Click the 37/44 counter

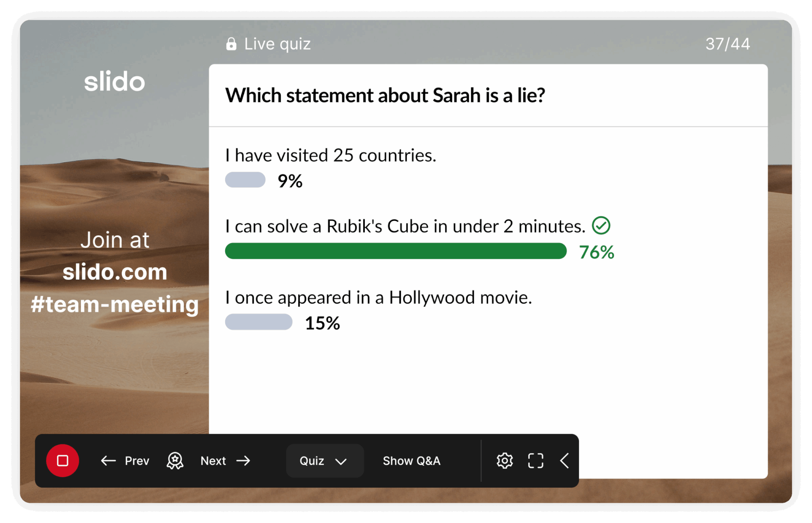(728, 44)
